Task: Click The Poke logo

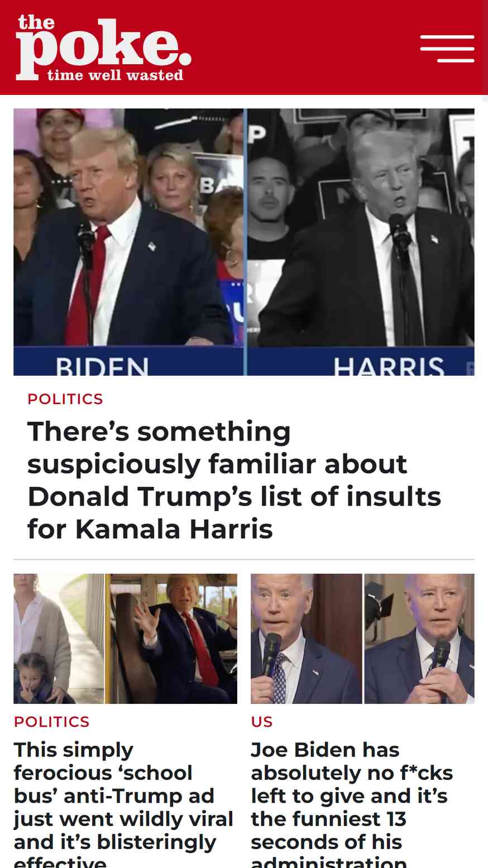Action: point(104,47)
